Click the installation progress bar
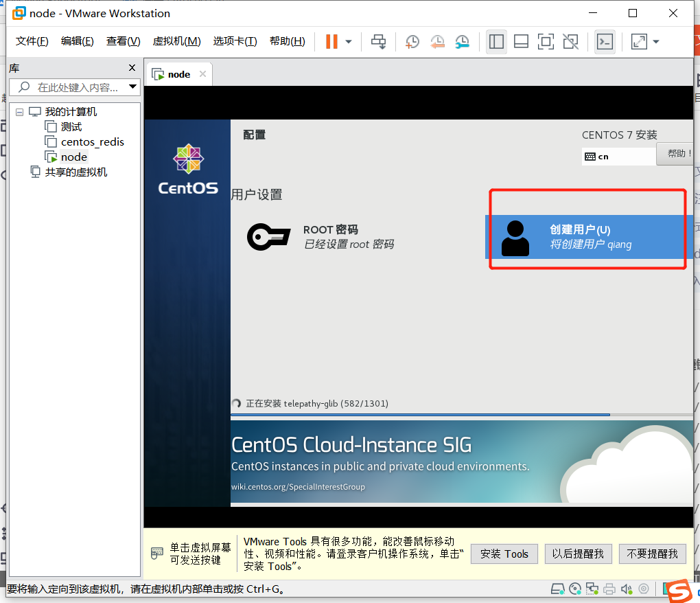The image size is (700, 603). 462,415
